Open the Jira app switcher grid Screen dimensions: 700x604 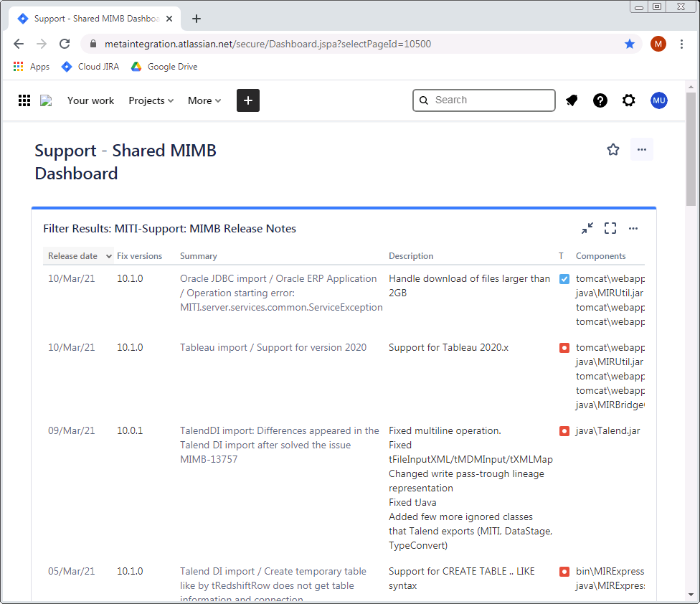(x=24, y=100)
